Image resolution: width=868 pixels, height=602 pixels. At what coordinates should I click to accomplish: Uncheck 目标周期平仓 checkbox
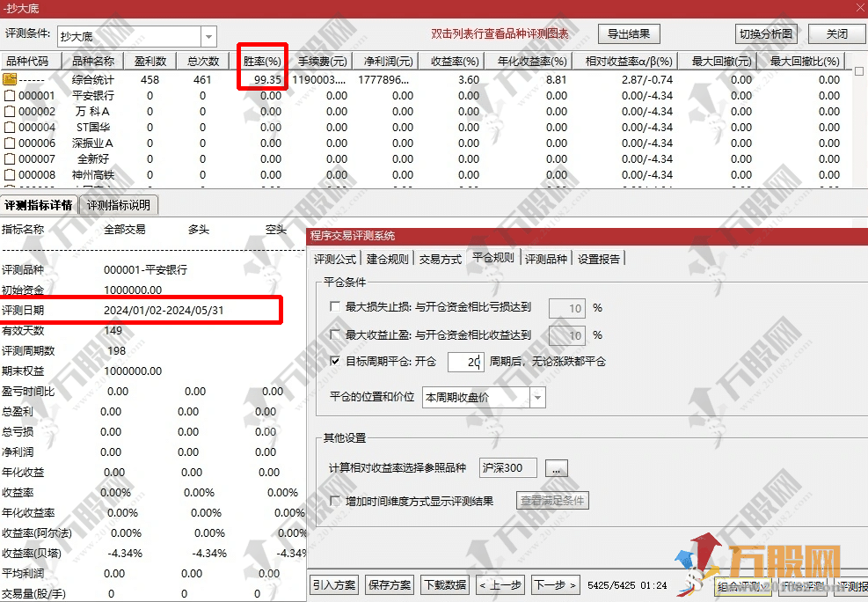pyautogui.click(x=335, y=361)
